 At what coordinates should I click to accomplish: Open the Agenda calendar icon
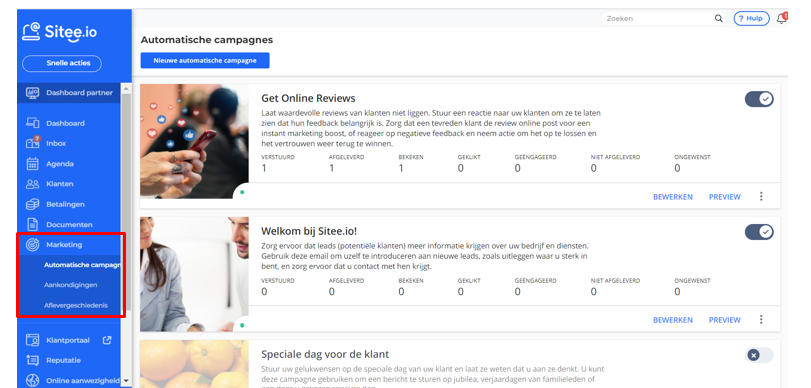pos(33,163)
